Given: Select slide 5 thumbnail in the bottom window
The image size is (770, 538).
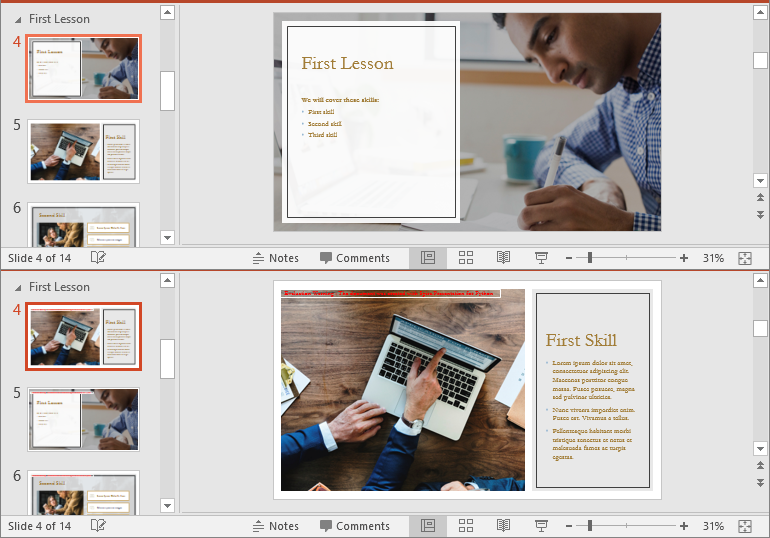Looking at the screenshot, I should pos(83,419).
